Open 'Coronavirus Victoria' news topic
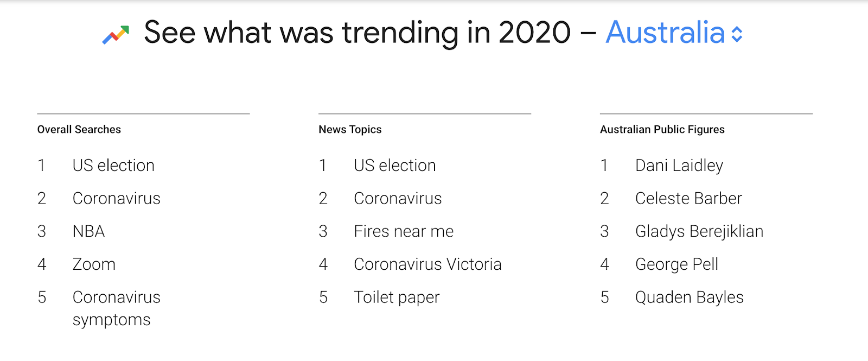868x361 pixels. coord(427,264)
